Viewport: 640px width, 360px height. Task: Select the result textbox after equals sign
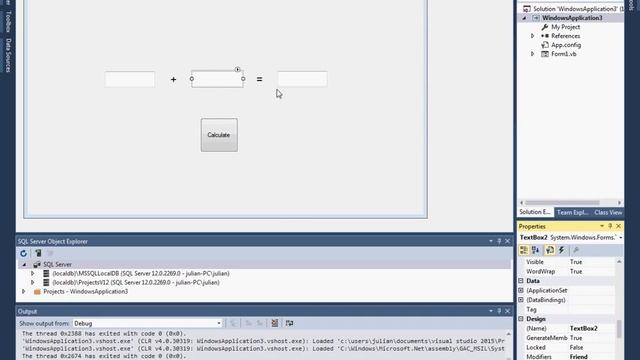(302, 79)
